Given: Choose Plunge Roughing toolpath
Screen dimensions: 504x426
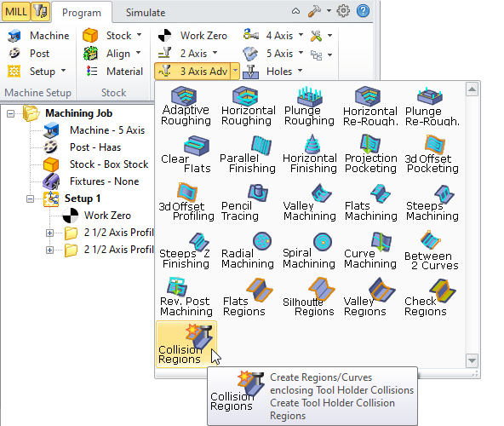Looking at the screenshot, I should [309, 106].
